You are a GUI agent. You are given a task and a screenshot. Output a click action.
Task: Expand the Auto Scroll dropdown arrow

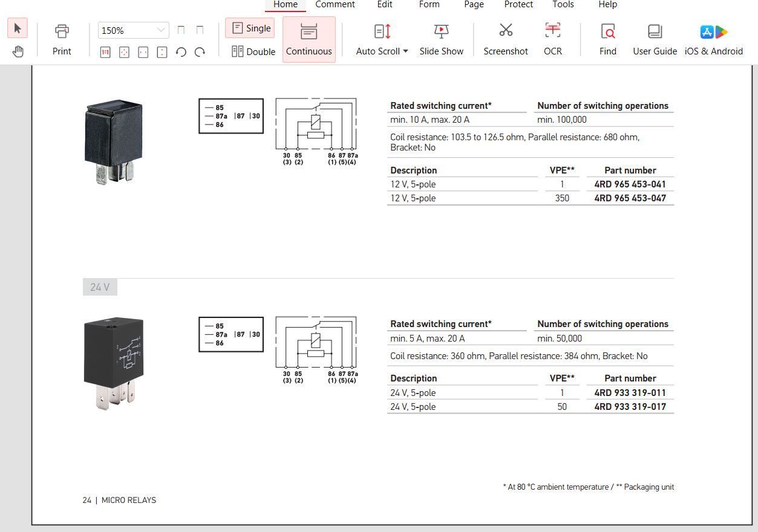(405, 51)
